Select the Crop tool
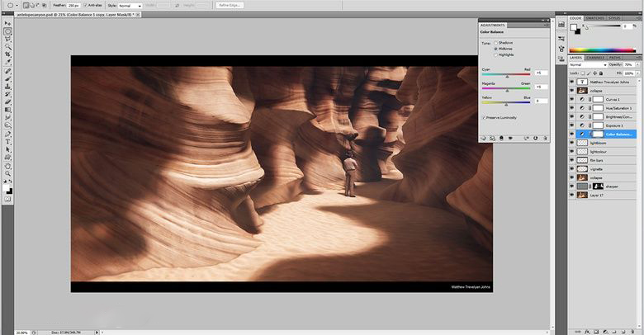The height and width of the screenshot is (335, 644). coord(7,54)
